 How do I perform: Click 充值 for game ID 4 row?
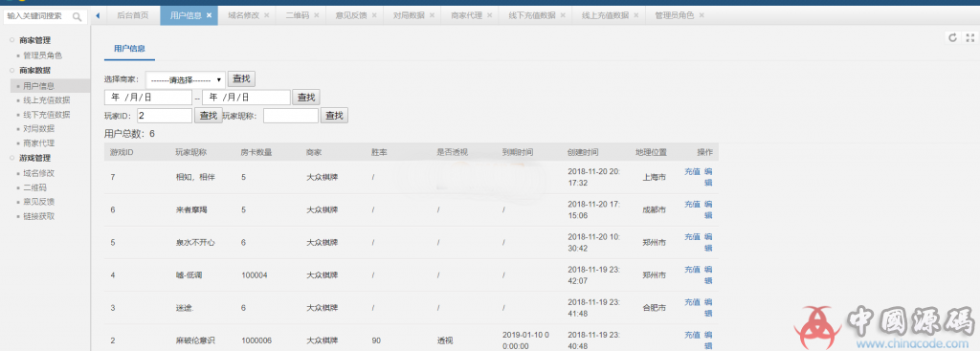[x=692, y=269]
